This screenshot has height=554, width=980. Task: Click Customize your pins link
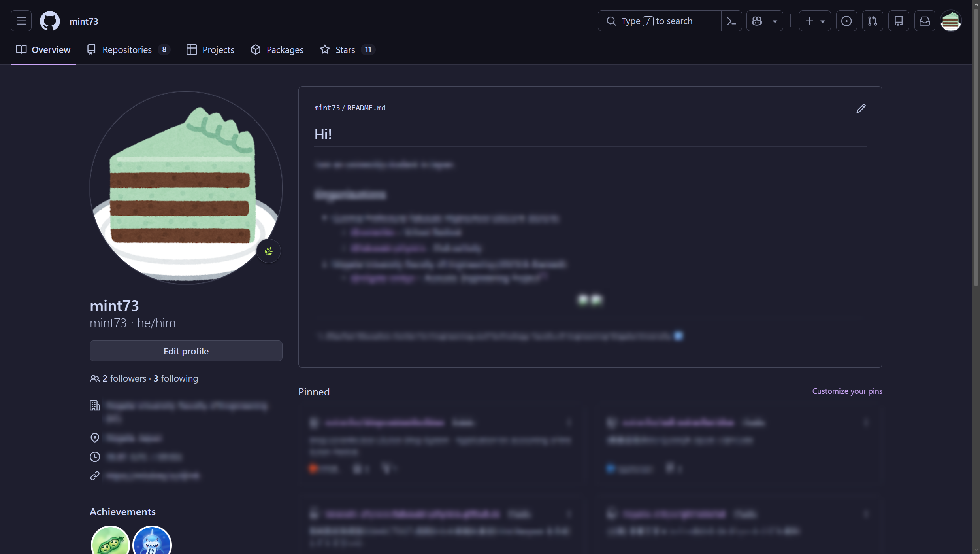(847, 391)
